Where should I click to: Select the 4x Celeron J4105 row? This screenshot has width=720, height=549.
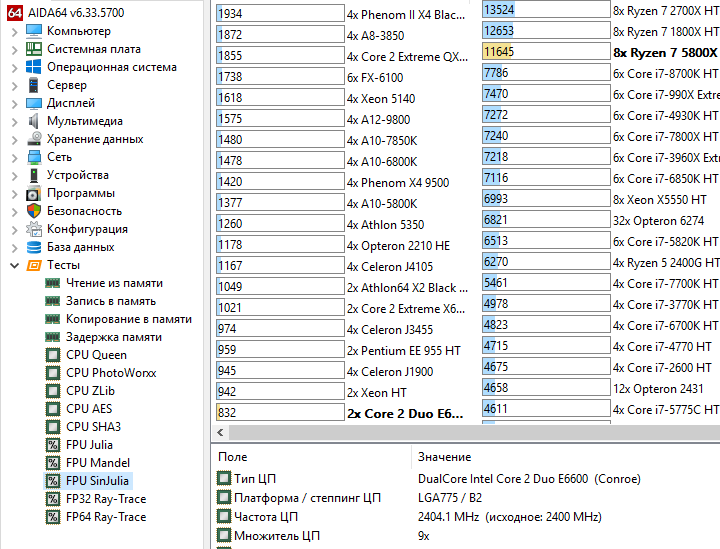click(390, 266)
